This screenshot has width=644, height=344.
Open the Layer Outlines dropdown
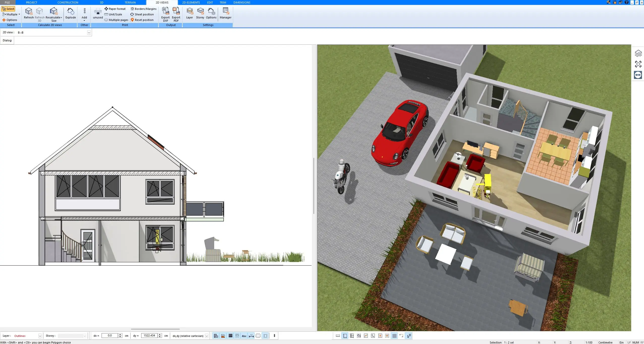40,336
